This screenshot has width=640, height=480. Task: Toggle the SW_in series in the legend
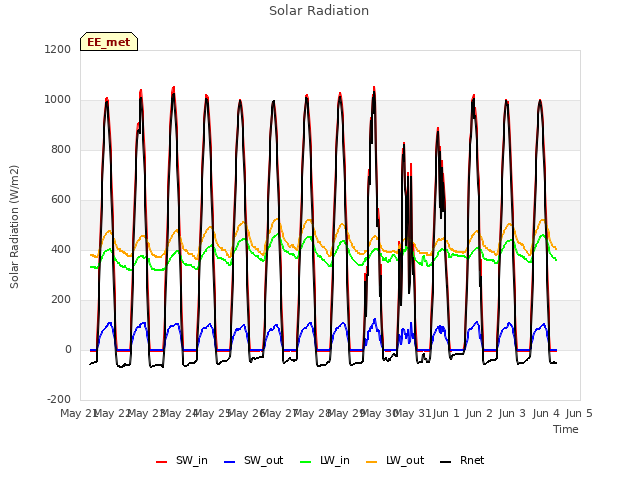[182, 461]
